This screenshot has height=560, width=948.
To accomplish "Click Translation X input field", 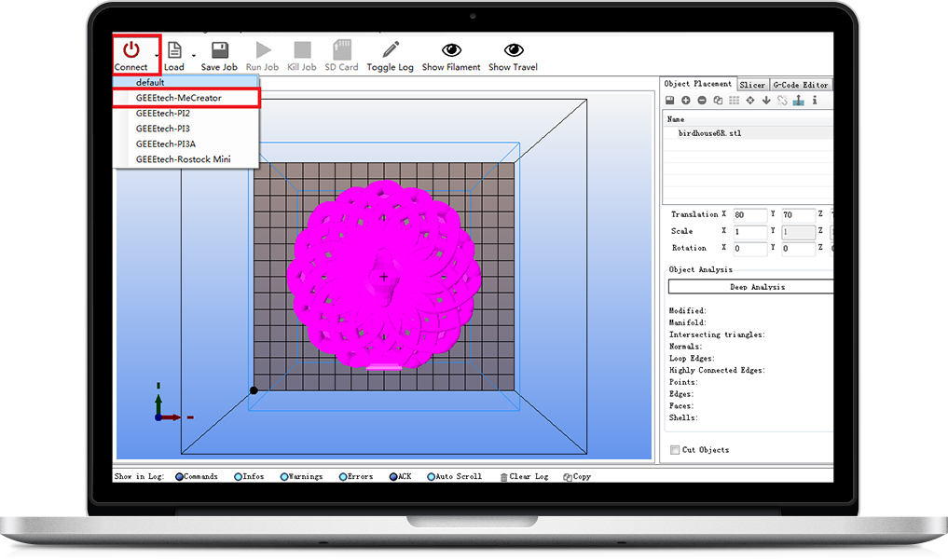I will (749, 214).
